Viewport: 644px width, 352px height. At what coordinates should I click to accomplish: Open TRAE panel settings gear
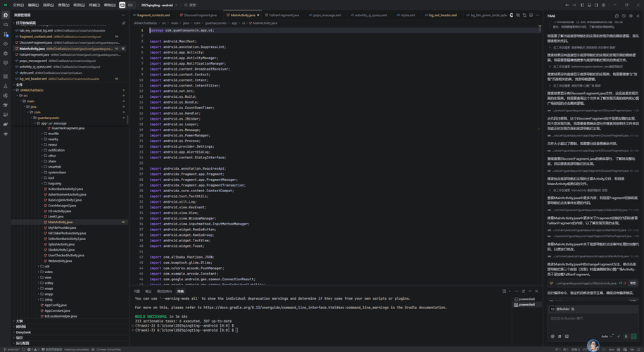[x=631, y=15]
